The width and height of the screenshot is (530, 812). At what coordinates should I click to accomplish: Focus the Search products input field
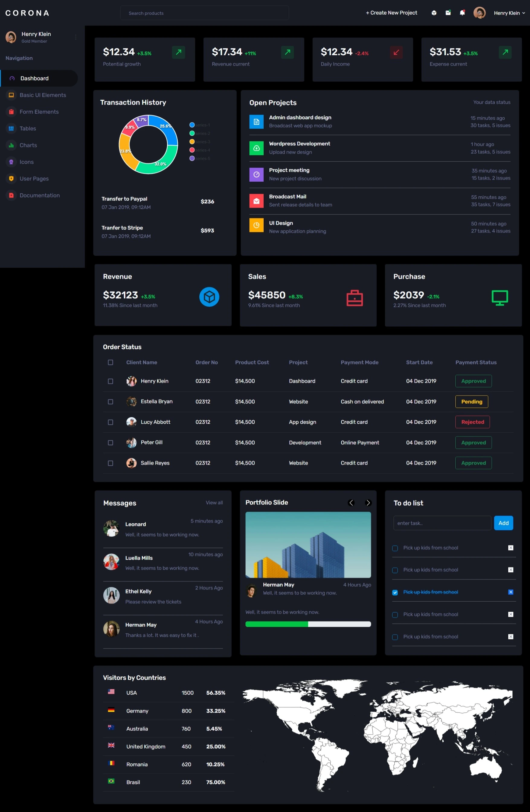pyautogui.click(x=204, y=13)
